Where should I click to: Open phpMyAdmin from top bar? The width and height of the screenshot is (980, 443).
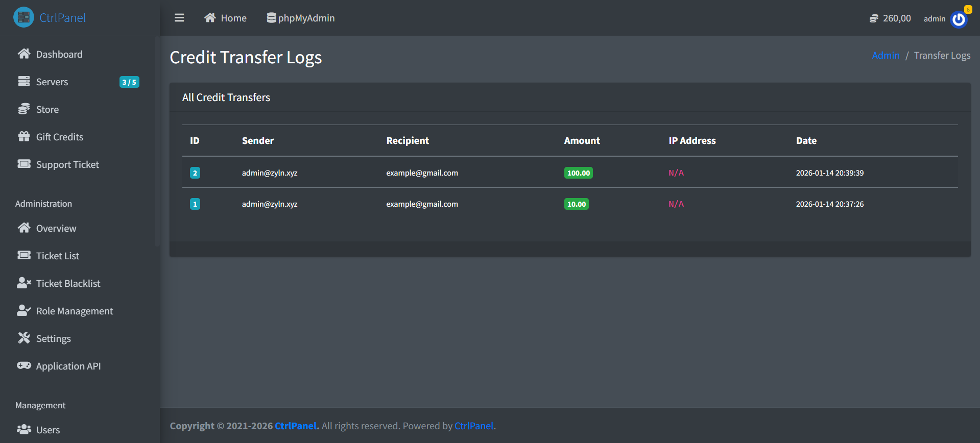pos(301,18)
